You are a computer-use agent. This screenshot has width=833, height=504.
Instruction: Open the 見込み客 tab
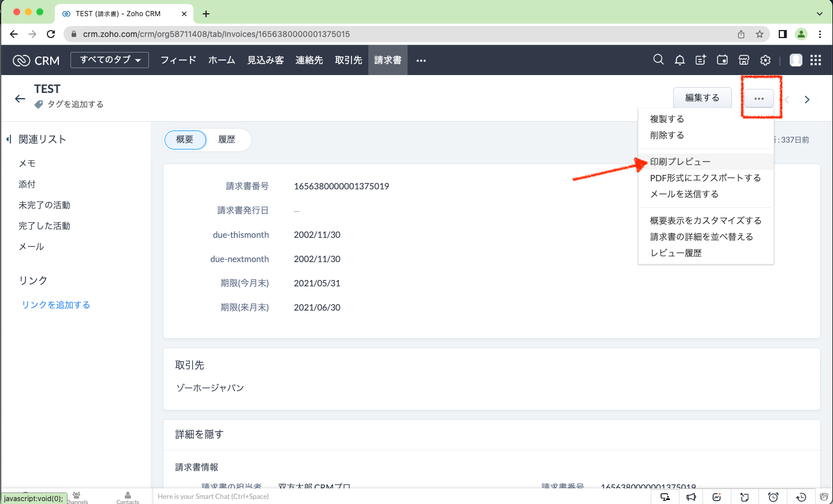click(265, 60)
